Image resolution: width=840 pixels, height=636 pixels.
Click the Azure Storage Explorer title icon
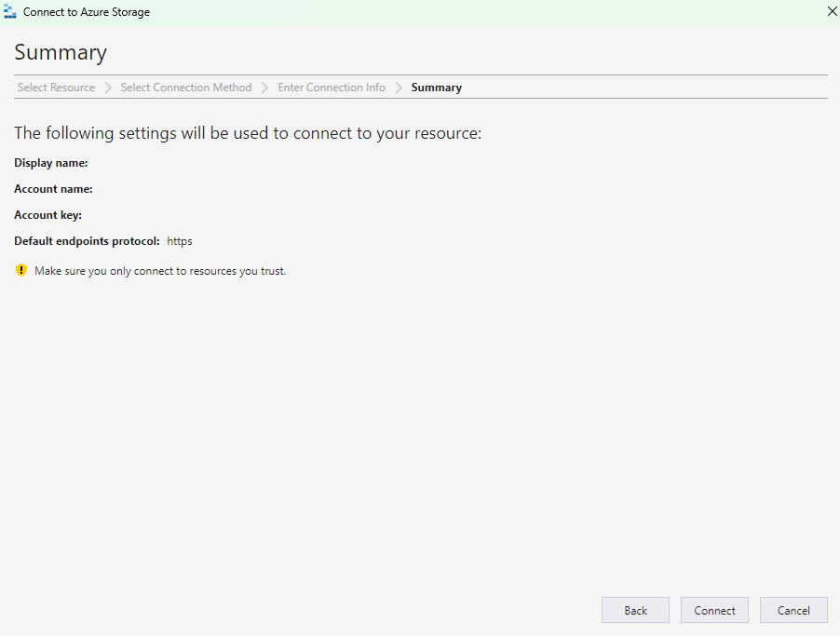pyautogui.click(x=9, y=11)
